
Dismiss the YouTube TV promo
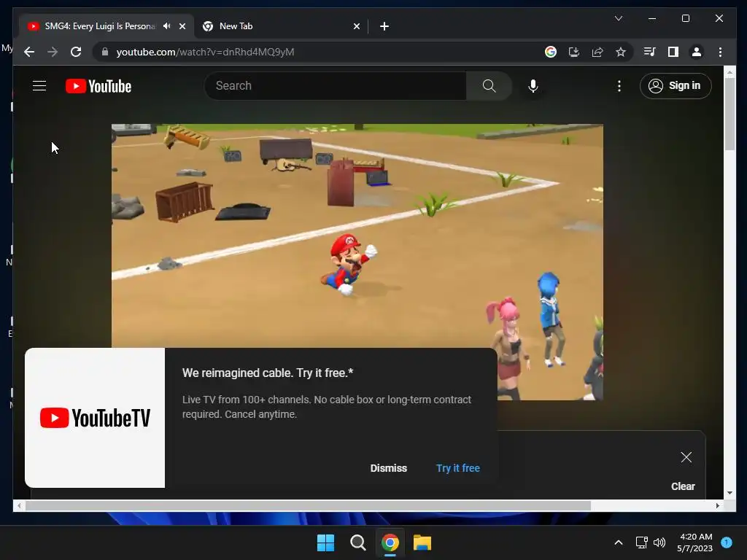(x=389, y=468)
